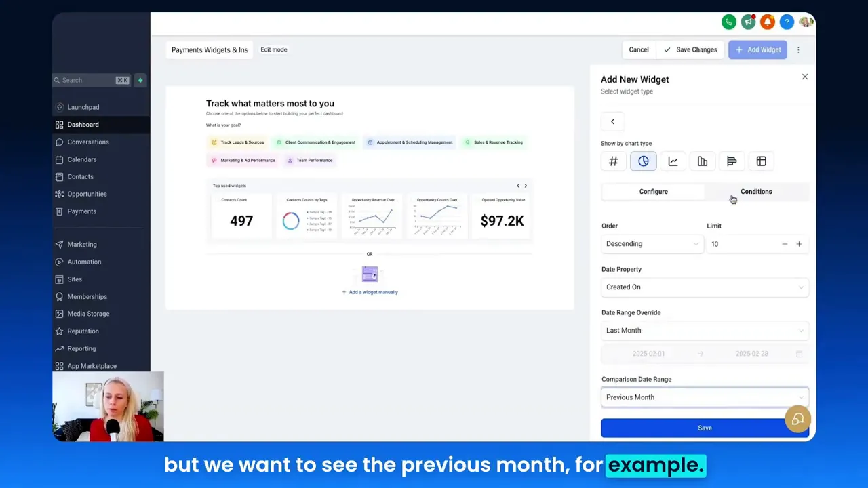Viewport: 868px width, 488px height.
Task: Open the user profile avatar
Action: 806,22
